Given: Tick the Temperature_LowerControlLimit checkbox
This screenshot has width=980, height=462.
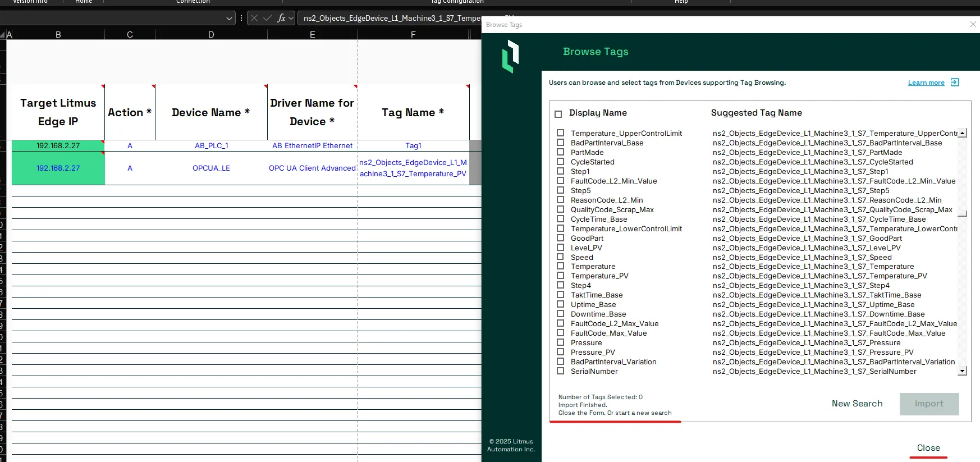Looking at the screenshot, I should click(x=560, y=228).
